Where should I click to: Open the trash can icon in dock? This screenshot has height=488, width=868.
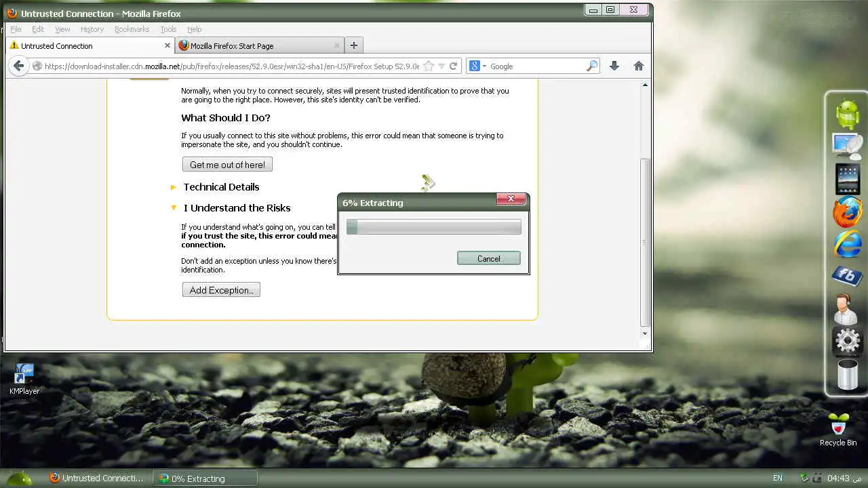[x=848, y=374]
